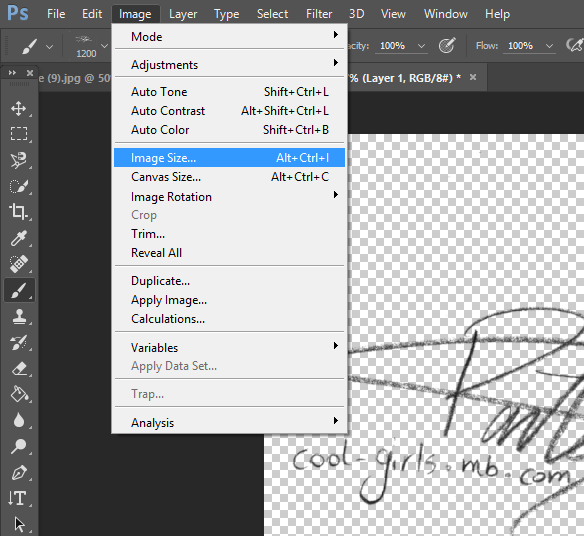The width and height of the screenshot is (584, 536).
Task: Select the Quick Selection tool
Action: coord(18,186)
